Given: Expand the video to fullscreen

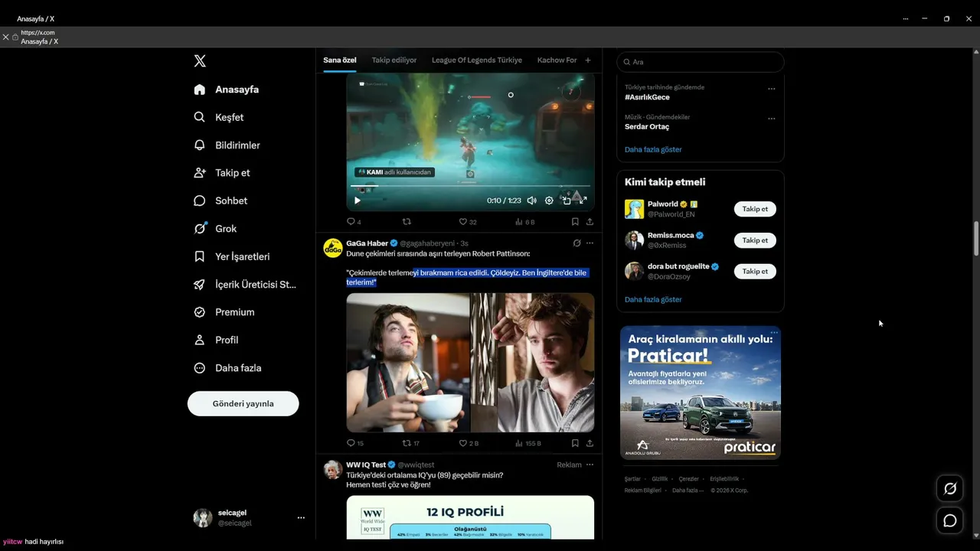Looking at the screenshot, I should click(x=583, y=201).
